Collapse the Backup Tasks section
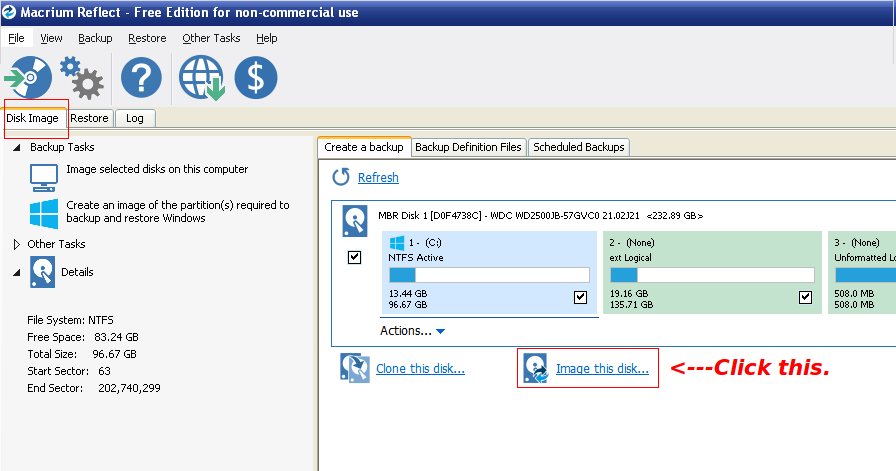The height and width of the screenshot is (471, 896). click(x=17, y=148)
